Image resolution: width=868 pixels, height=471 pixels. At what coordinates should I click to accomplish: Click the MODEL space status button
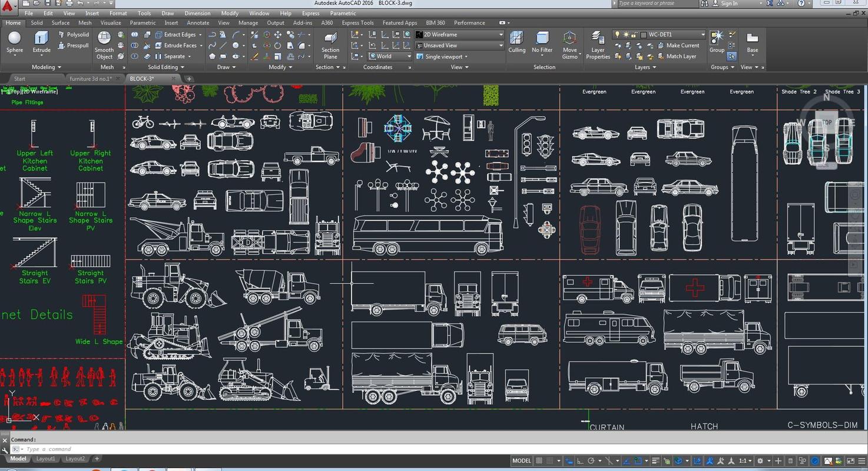(x=522, y=461)
